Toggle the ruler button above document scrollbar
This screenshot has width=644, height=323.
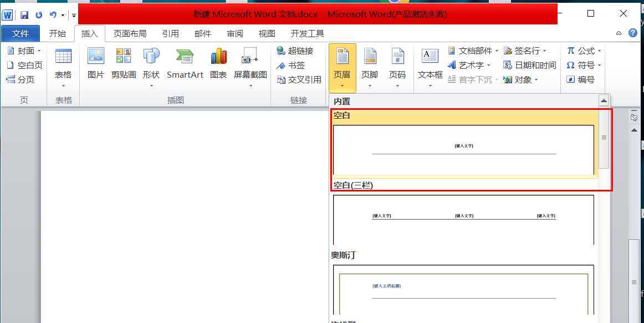[634, 118]
